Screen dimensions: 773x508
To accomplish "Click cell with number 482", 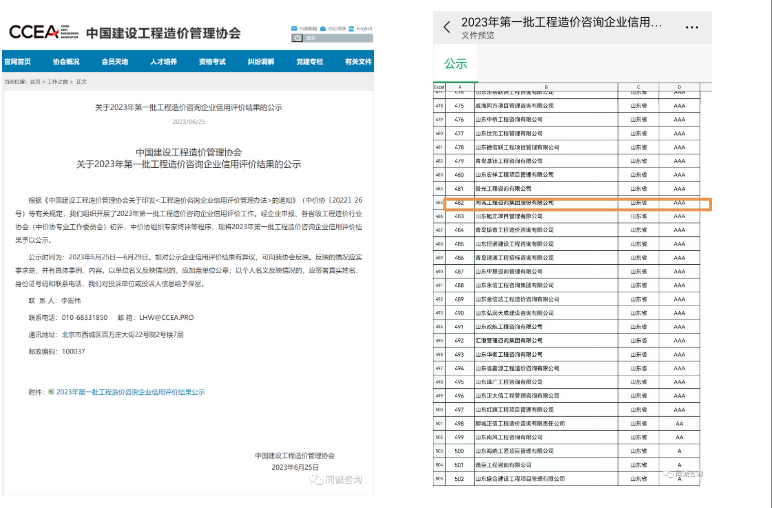I will [x=459, y=202].
